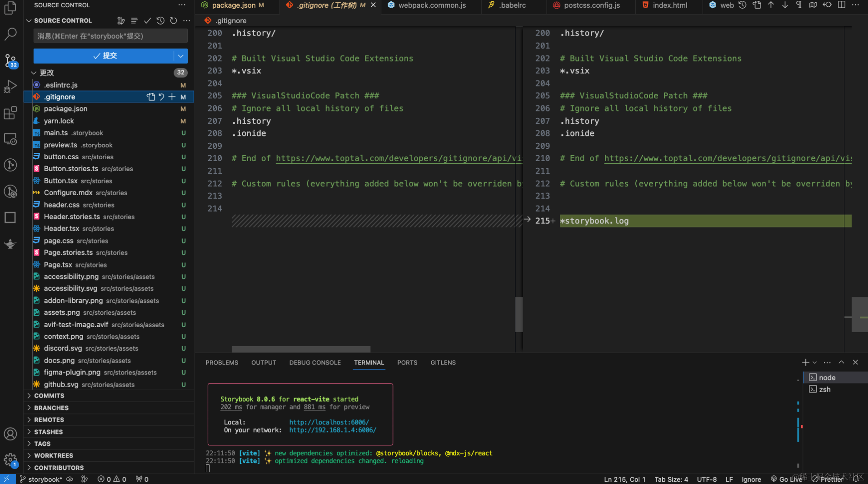Open the Manage gear icon
Image resolution: width=868 pixels, height=484 pixels.
coord(10,460)
